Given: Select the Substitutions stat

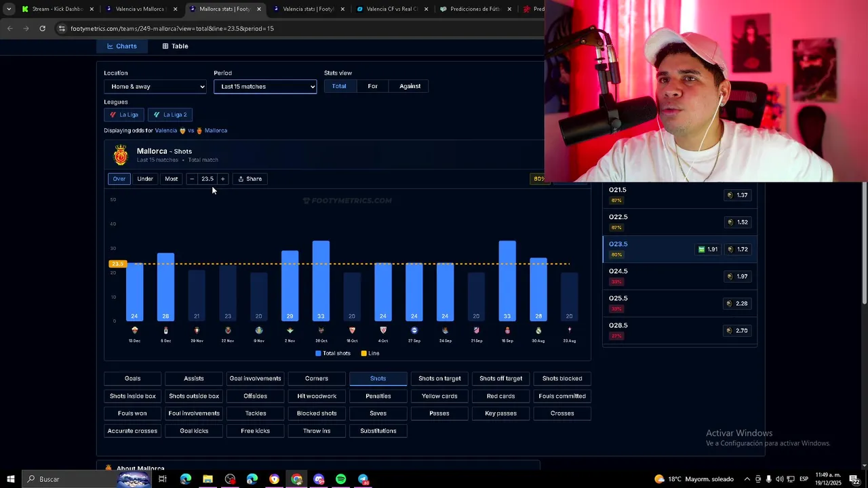Looking at the screenshot, I should [x=378, y=431].
